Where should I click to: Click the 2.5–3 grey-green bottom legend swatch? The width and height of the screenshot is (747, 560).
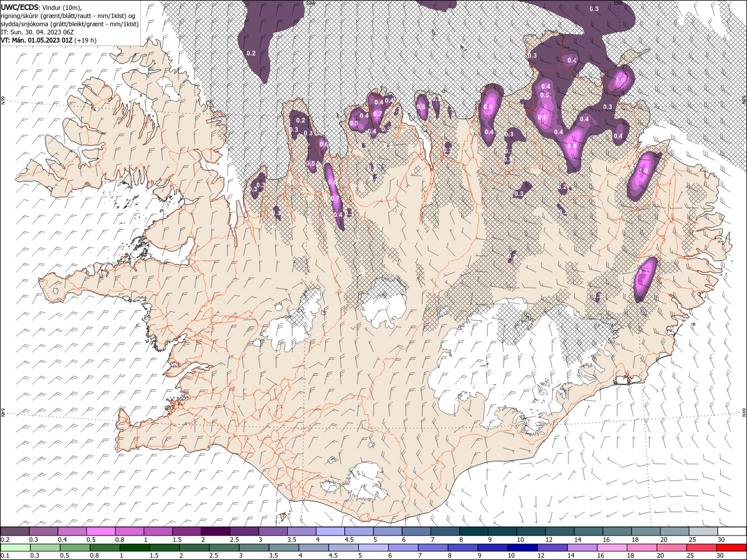(x=224, y=547)
